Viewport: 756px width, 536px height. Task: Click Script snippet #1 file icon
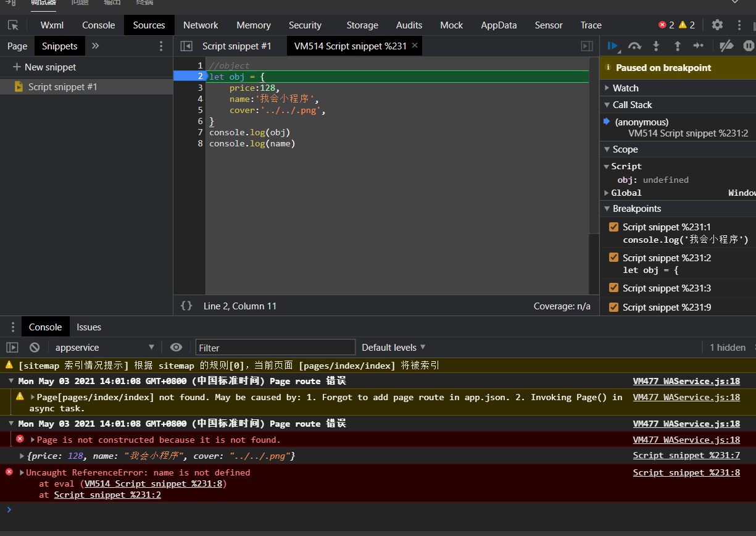pos(19,87)
